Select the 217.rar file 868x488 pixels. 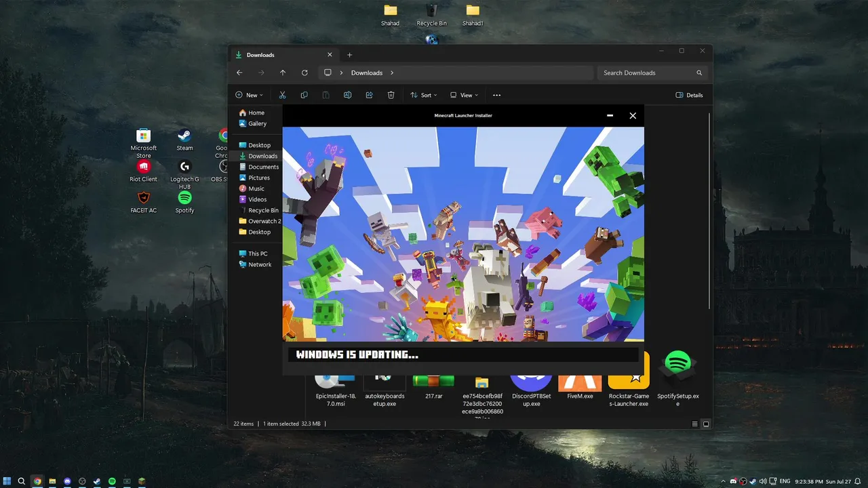click(x=433, y=386)
